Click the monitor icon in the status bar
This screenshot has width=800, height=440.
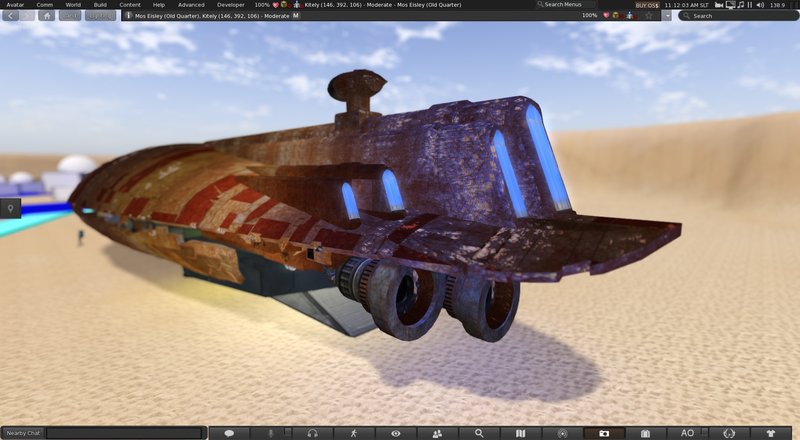731,5
